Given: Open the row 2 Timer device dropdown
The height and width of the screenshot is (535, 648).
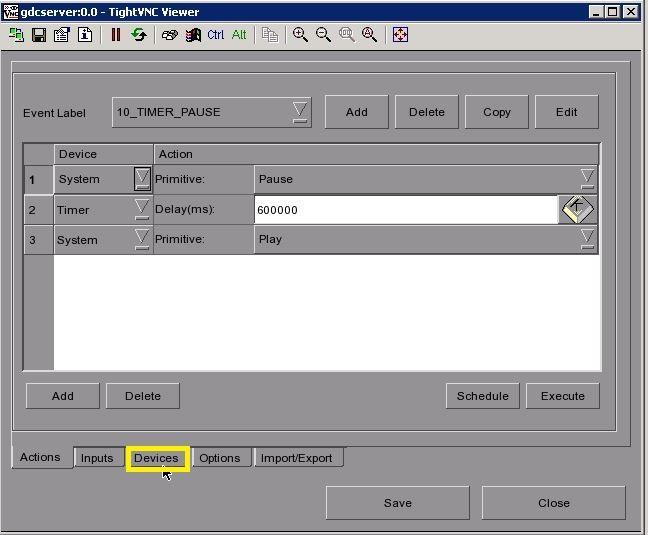Looking at the screenshot, I should 142,209.
